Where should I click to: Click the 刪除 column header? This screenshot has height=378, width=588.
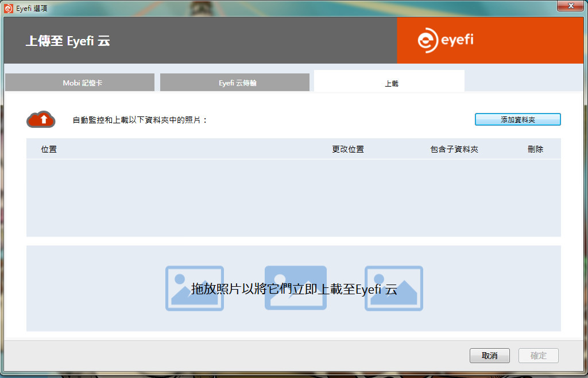coord(535,149)
